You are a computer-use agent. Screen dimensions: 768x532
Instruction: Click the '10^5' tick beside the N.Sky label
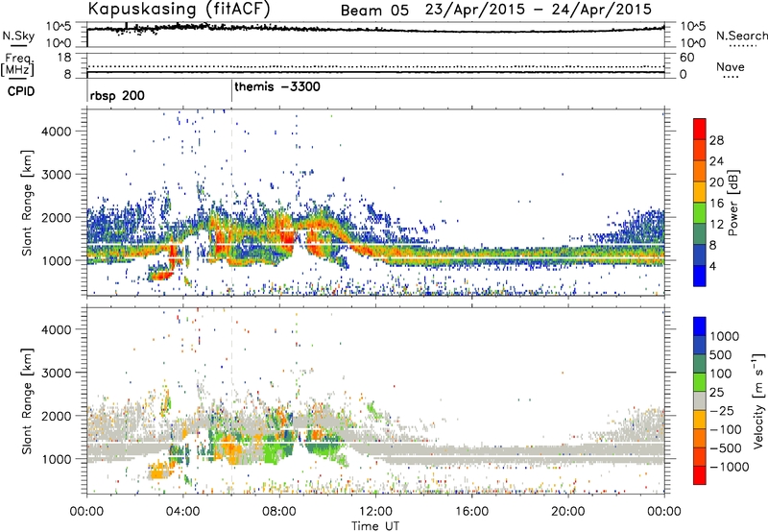tap(59, 27)
